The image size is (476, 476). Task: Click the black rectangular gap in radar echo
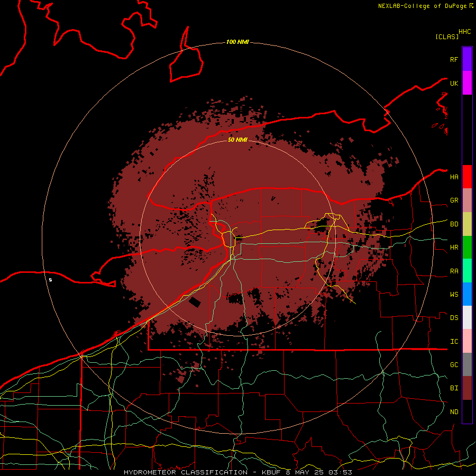(x=195, y=302)
